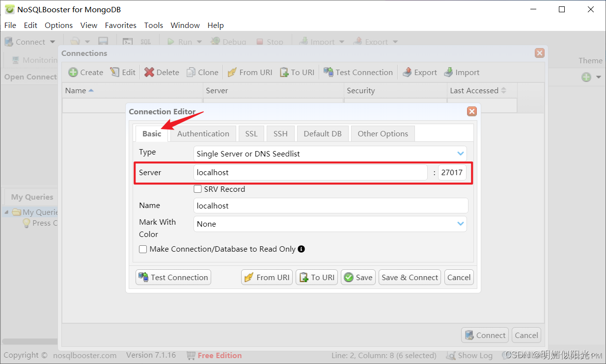Image resolution: width=606 pixels, height=364 pixels.
Task: Open the Mark With Color dropdown
Action: pos(330,224)
